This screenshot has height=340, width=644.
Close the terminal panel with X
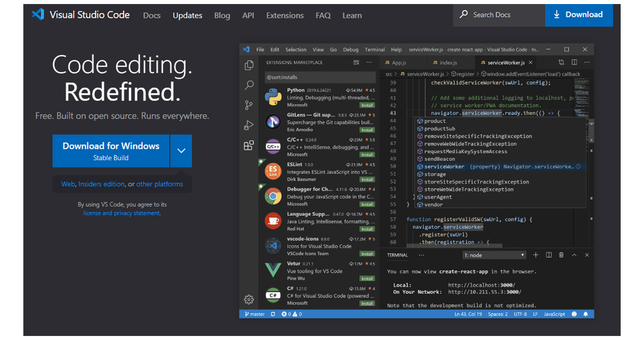(x=587, y=255)
